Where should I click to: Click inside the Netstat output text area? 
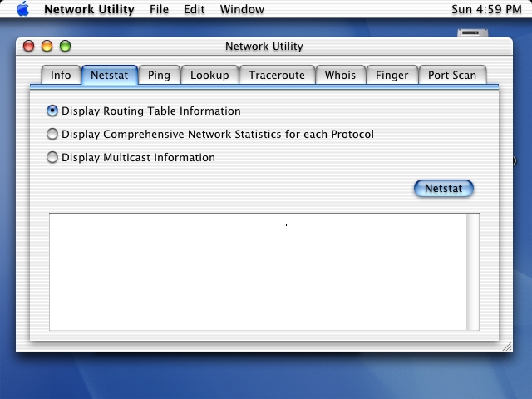click(258, 272)
